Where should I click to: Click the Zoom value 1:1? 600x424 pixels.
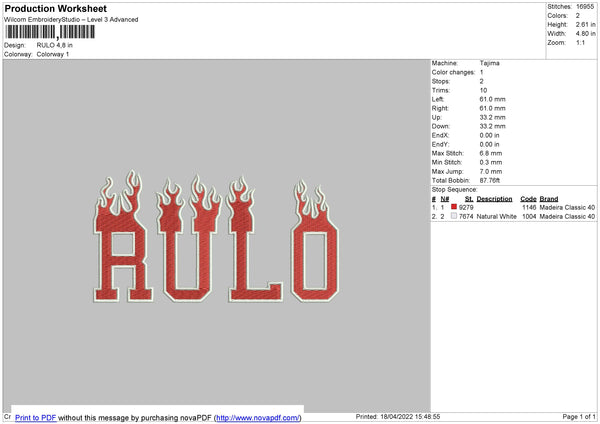pos(580,42)
